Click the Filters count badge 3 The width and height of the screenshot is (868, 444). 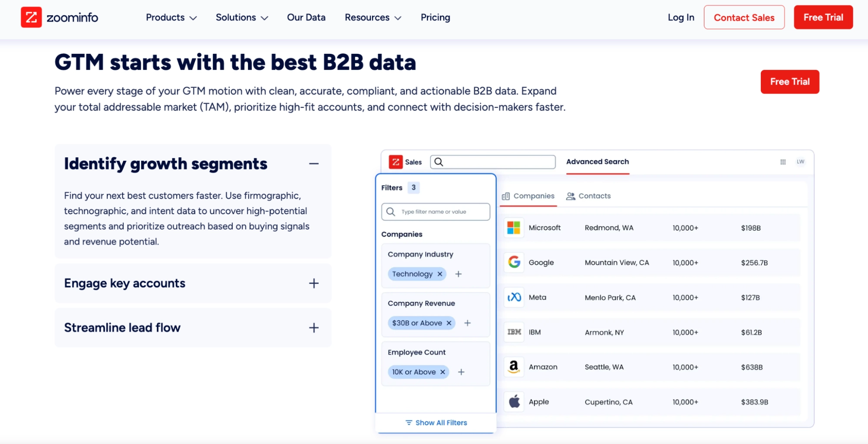click(413, 188)
